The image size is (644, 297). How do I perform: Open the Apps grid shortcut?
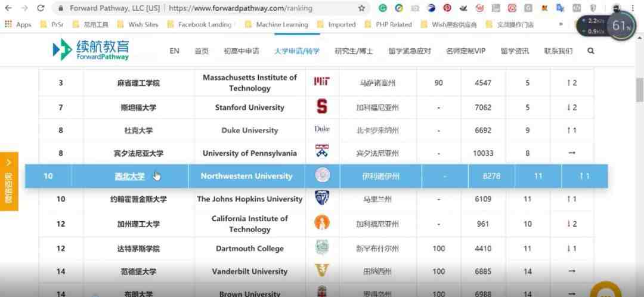pos(18,24)
